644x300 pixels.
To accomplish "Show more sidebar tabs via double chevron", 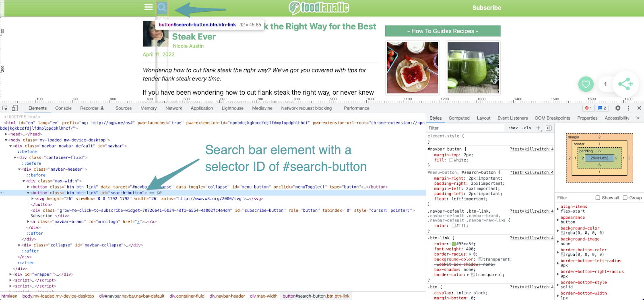I will 638,118.
